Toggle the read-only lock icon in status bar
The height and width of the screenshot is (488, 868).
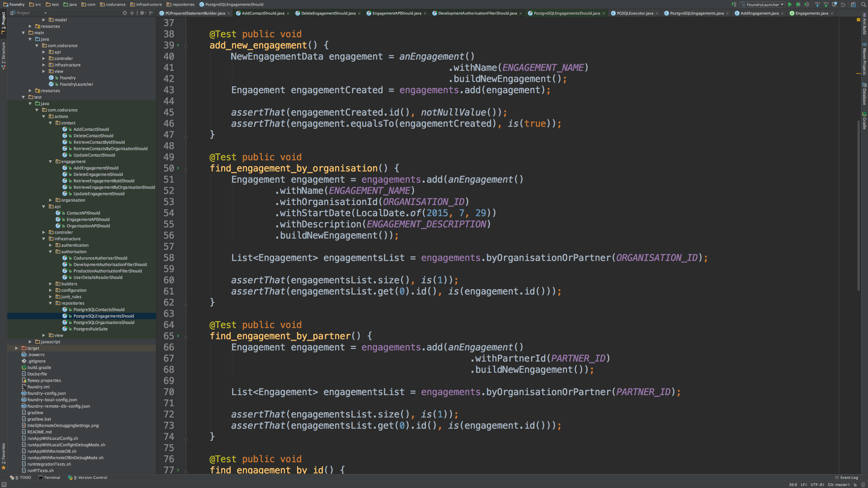click(x=855, y=485)
